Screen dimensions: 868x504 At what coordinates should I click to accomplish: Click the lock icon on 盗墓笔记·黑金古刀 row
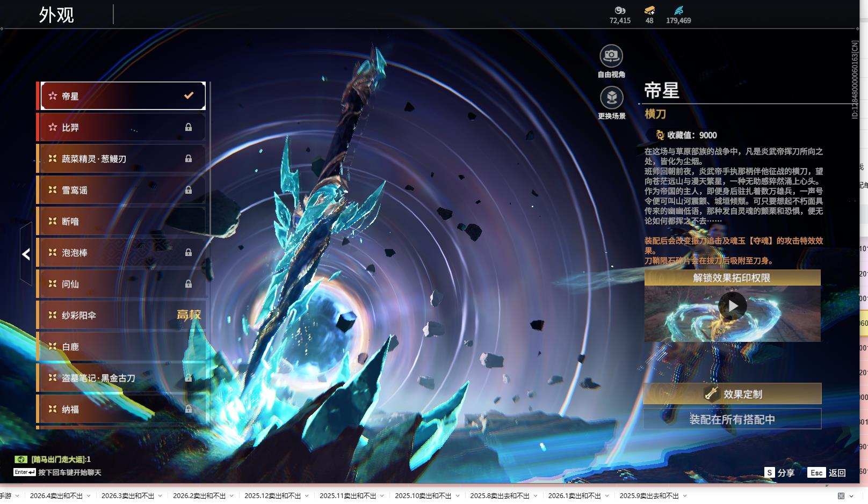click(x=189, y=378)
